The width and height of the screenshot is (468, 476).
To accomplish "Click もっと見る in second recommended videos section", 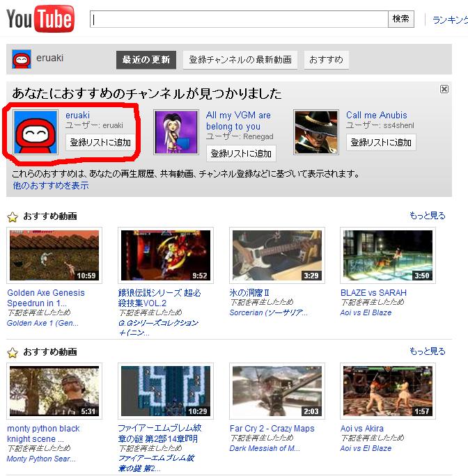I will (x=428, y=351).
